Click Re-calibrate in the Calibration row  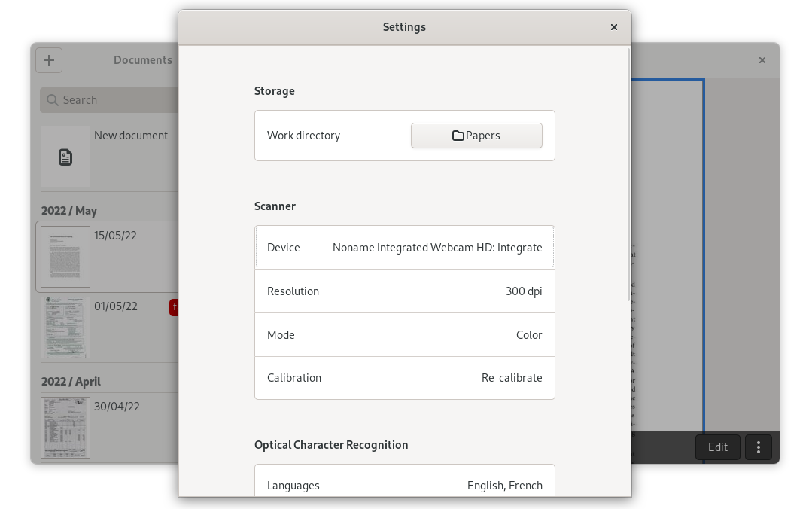tap(511, 378)
